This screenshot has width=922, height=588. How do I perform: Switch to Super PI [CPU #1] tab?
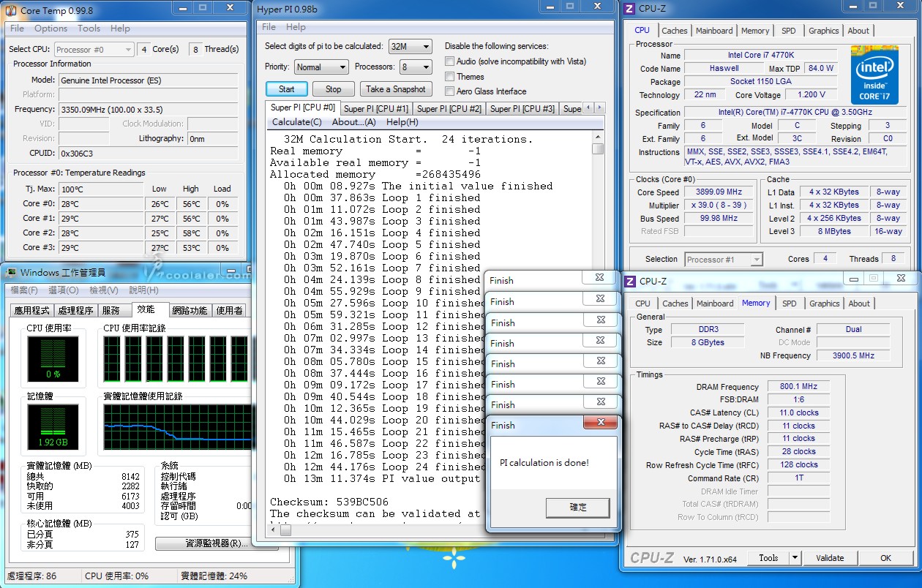pos(376,109)
